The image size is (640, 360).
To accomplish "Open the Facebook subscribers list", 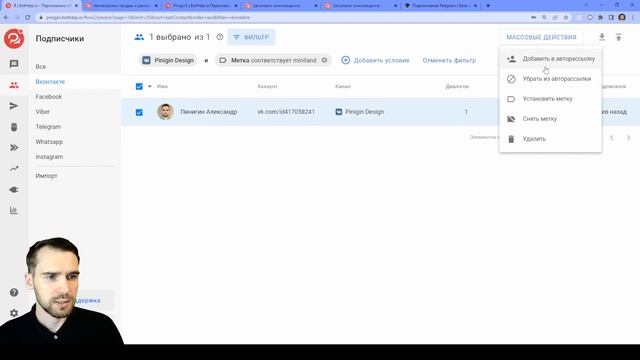I will coord(49,97).
